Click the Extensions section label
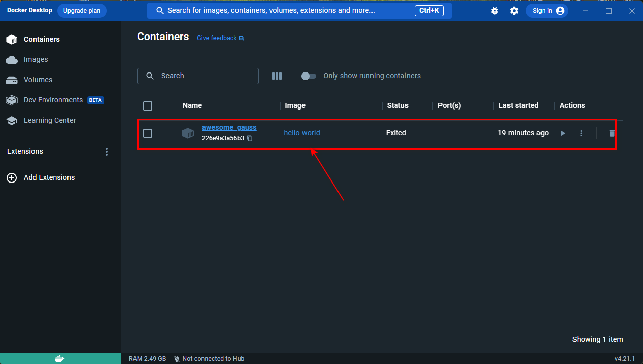The width and height of the screenshot is (643, 364). tap(25, 151)
